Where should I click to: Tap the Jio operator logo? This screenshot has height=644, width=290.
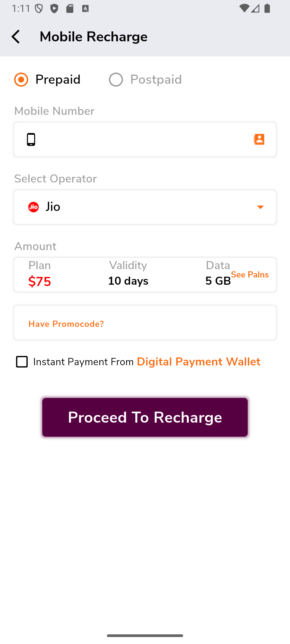[34, 207]
